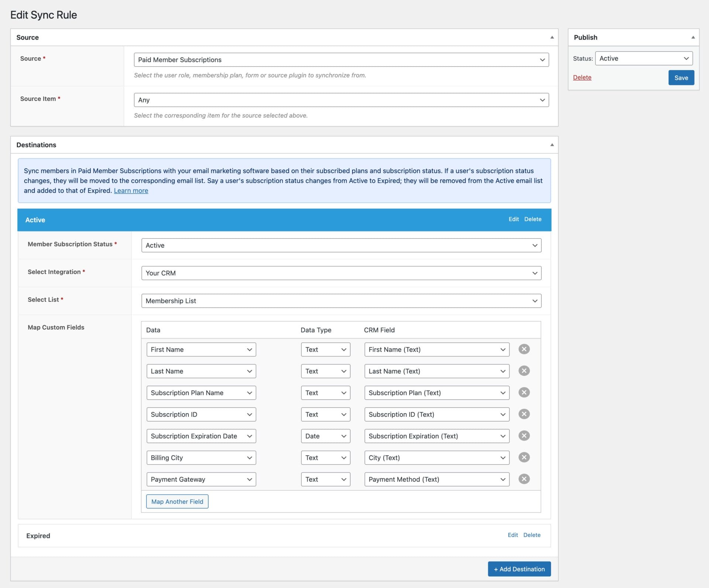Open the Source Item dropdown
This screenshot has height=588, width=709.
pyautogui.click(x=341, y=100)
